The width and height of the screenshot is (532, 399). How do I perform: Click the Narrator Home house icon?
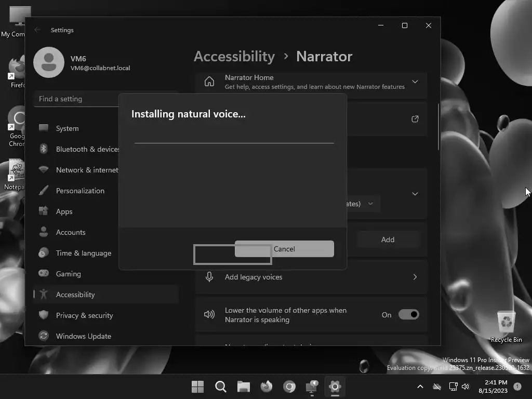click(209, 82)
